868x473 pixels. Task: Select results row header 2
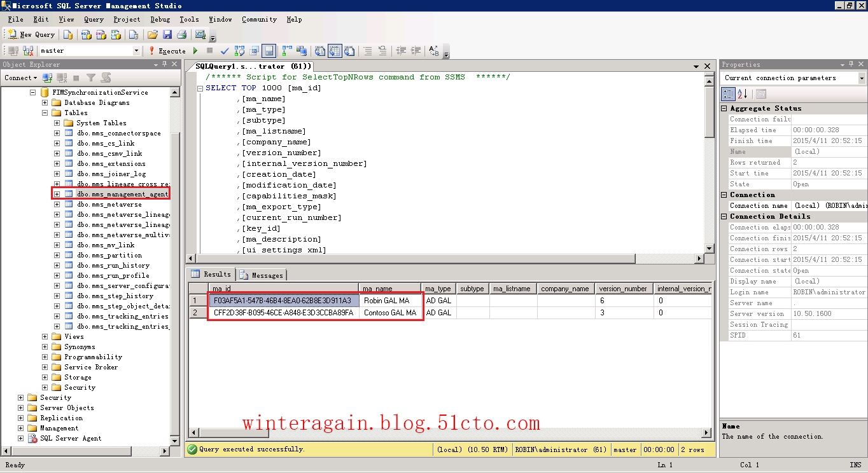click(x=197, y=313)
